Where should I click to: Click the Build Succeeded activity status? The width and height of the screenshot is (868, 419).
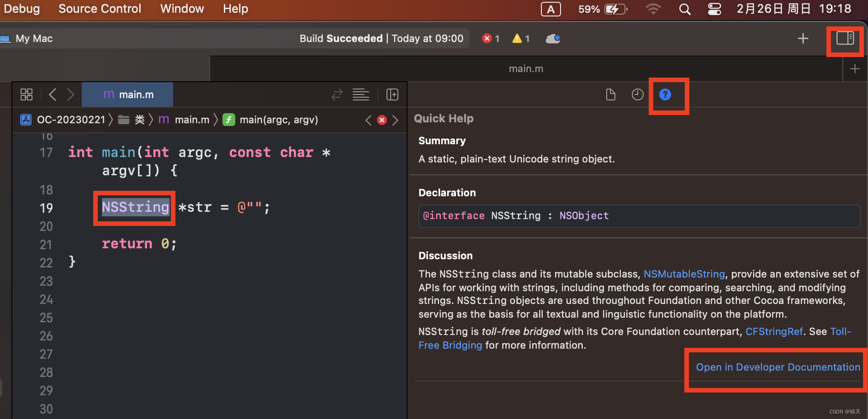[x=381, y=38]
